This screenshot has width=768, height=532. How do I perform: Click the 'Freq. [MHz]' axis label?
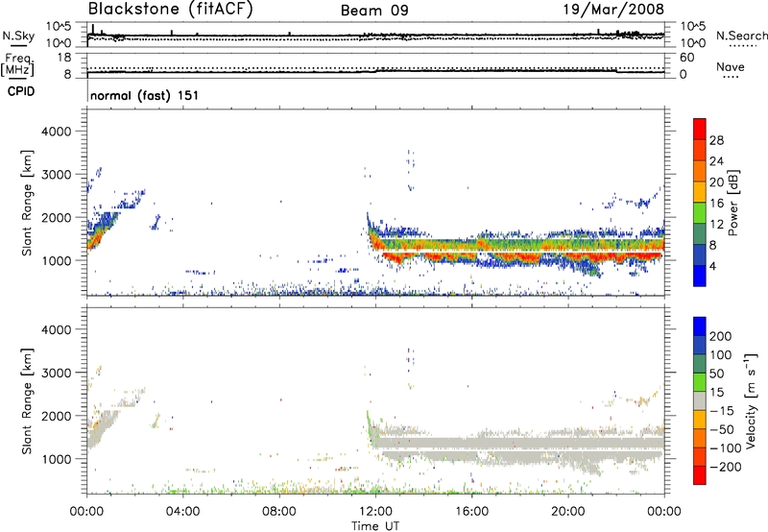pyautogui.click(x=17, y=64)
